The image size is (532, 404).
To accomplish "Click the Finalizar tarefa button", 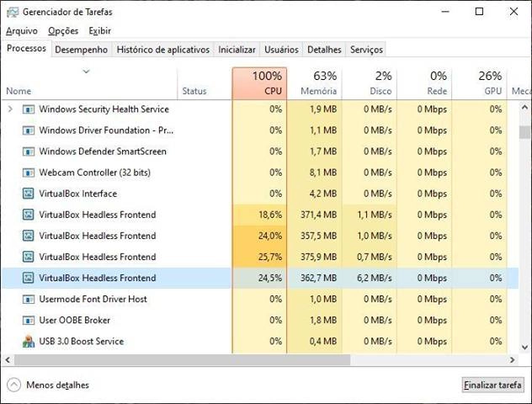I will coord(492,385).
